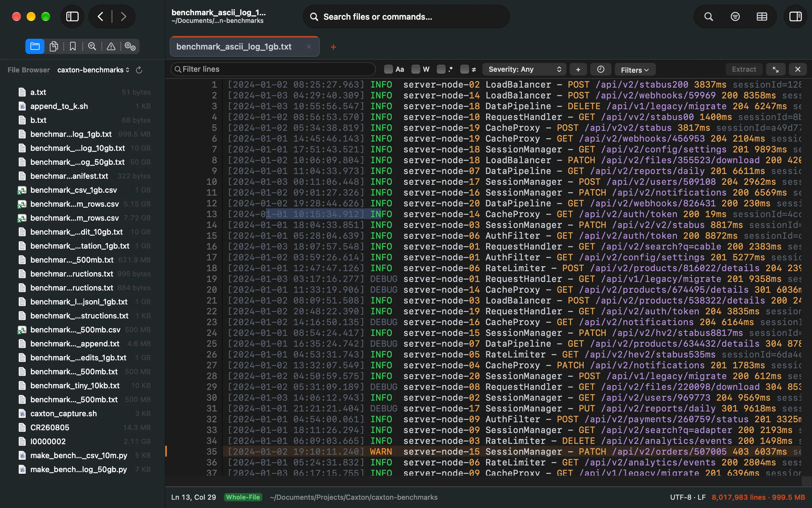This screenshot has height=508, width=812.
Task: Close the benchmark_ascii_log_1gb.txt tab
Action: tap(309, 47)
